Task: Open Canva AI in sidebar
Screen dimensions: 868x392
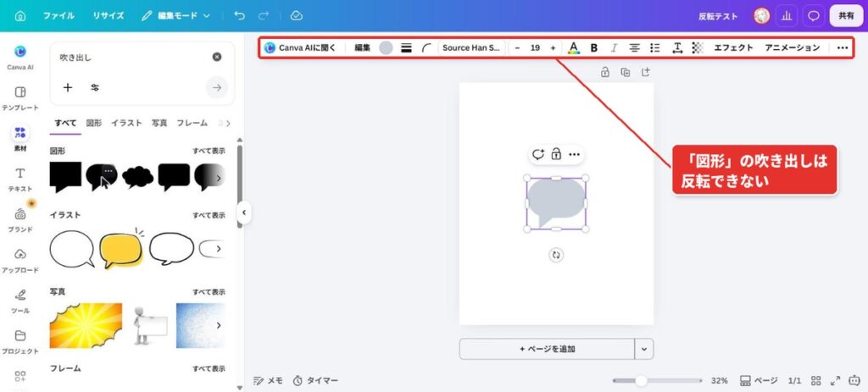Action: 20,58
